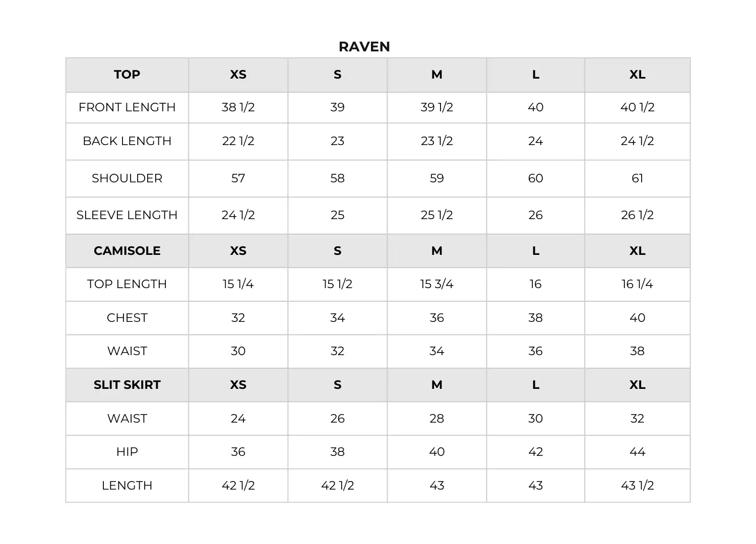This screenshot has height=544, width=756.
Task: Select the 40 1/2 front length cell
Action: coord(637,107)
